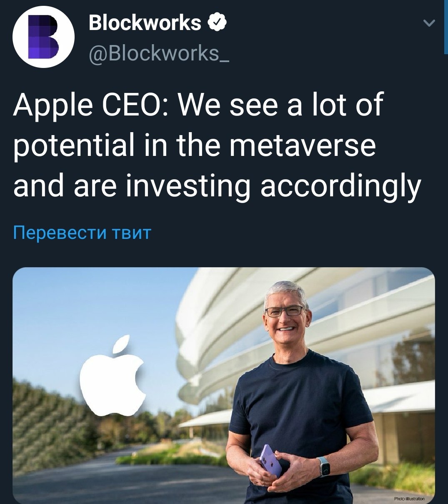Open the Blockworks display name

tap(145, 23)
